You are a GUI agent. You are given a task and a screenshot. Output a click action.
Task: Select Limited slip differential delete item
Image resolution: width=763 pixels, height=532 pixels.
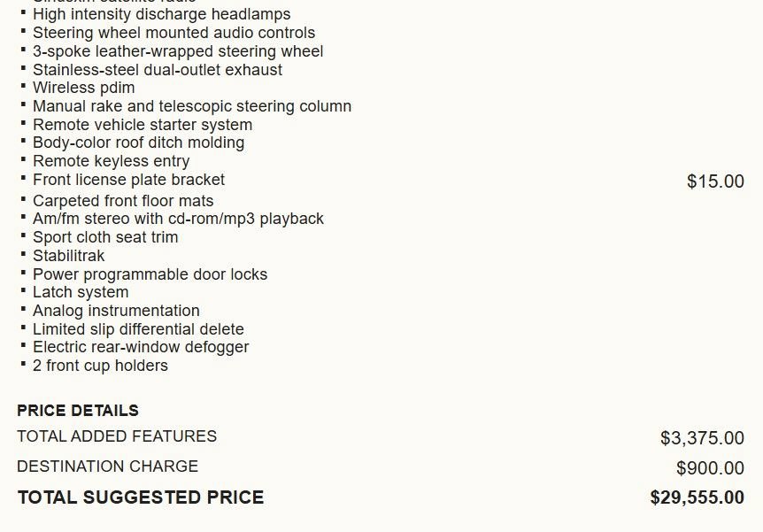(138, 329)
